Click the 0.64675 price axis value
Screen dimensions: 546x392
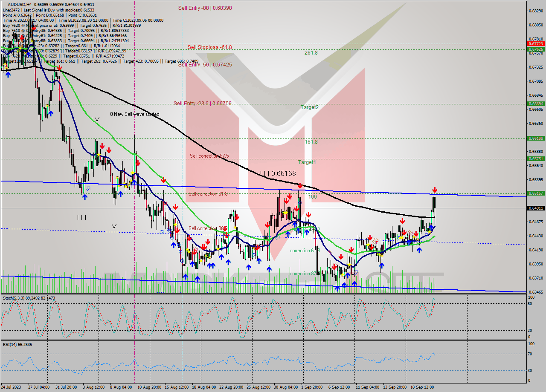pyautogui.click(x=535, y=222)
